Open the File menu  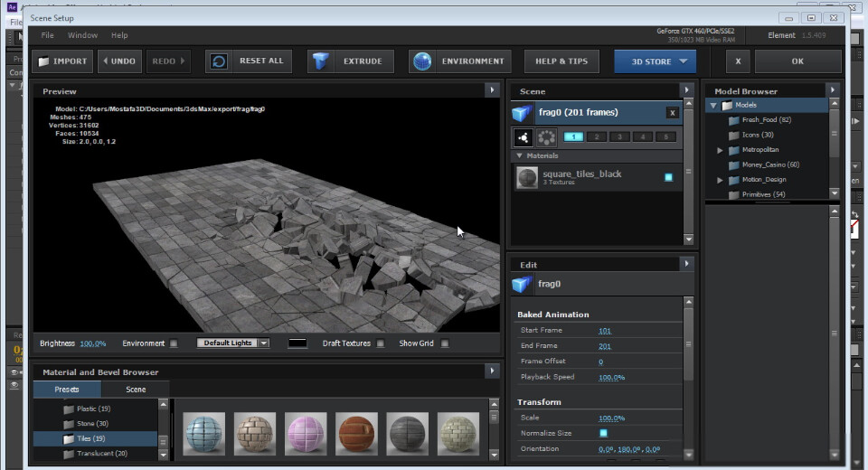pos(48,35)
